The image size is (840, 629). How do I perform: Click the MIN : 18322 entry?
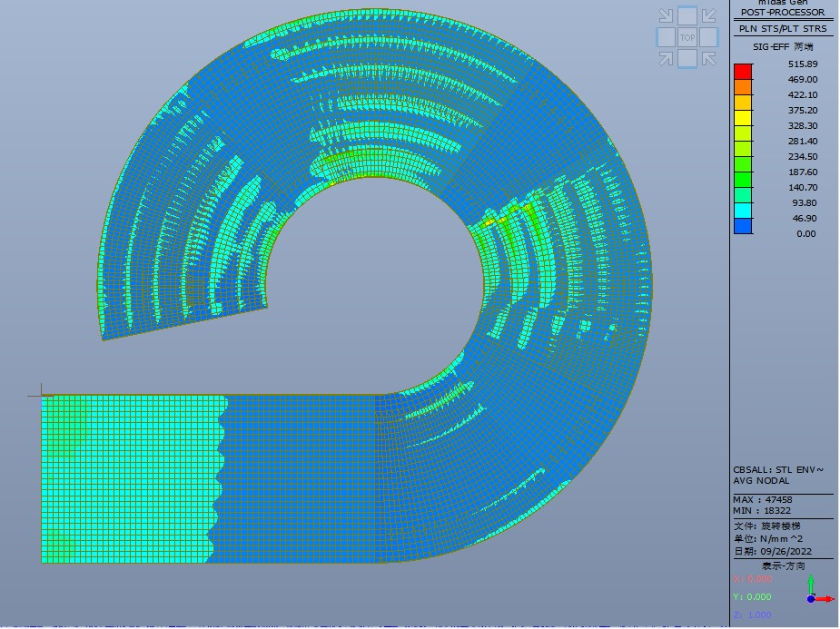click(762, 511)
